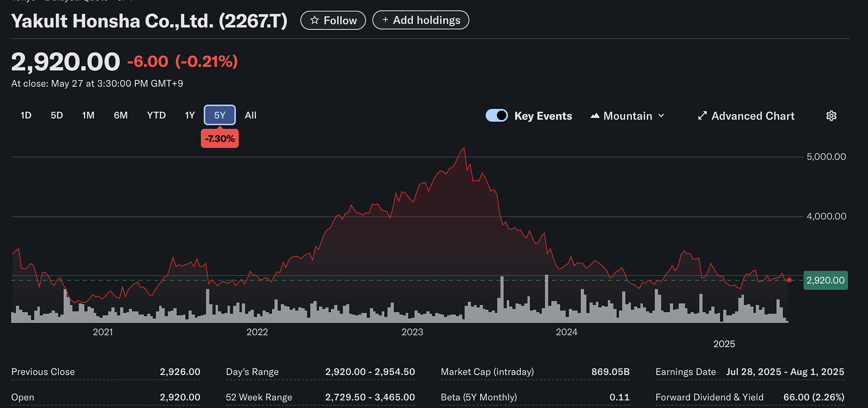Click the 2025 x-axis year label

tap(724, 344)
